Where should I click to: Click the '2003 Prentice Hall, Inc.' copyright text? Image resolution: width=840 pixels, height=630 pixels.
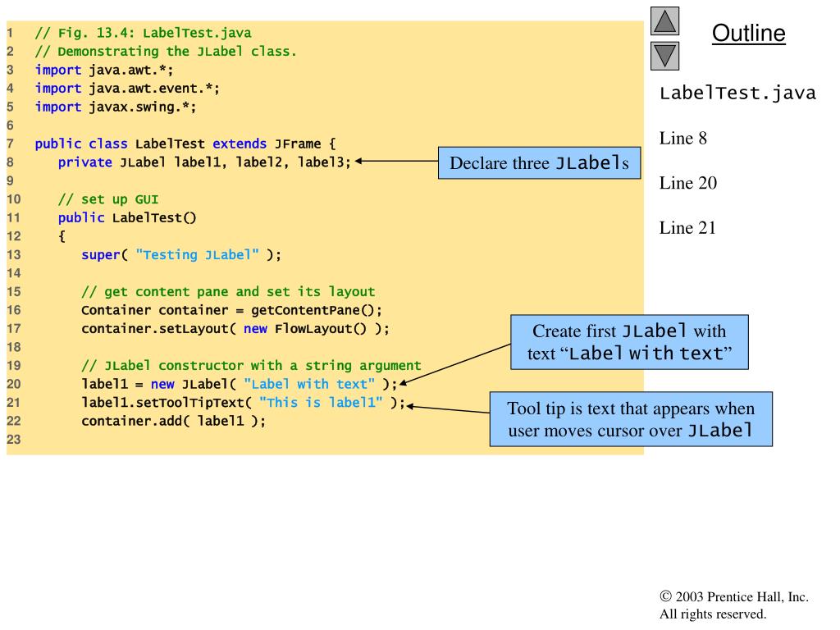tap(734, 597)
